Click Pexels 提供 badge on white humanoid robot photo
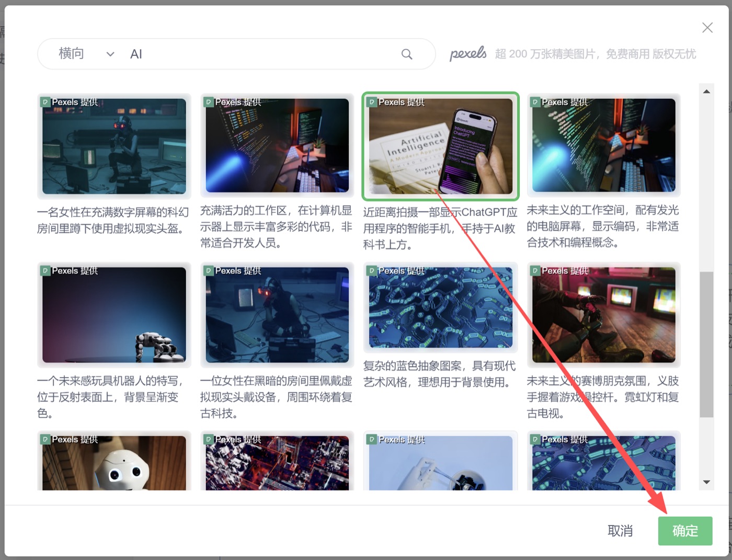Viewport: 732px width, 560px height. (70, 440)
